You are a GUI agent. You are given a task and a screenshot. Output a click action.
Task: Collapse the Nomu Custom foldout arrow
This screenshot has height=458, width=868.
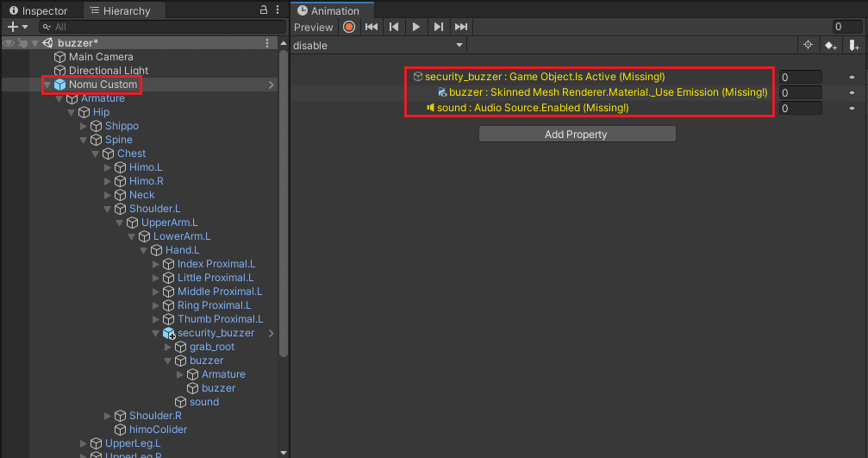pos(47,85)
